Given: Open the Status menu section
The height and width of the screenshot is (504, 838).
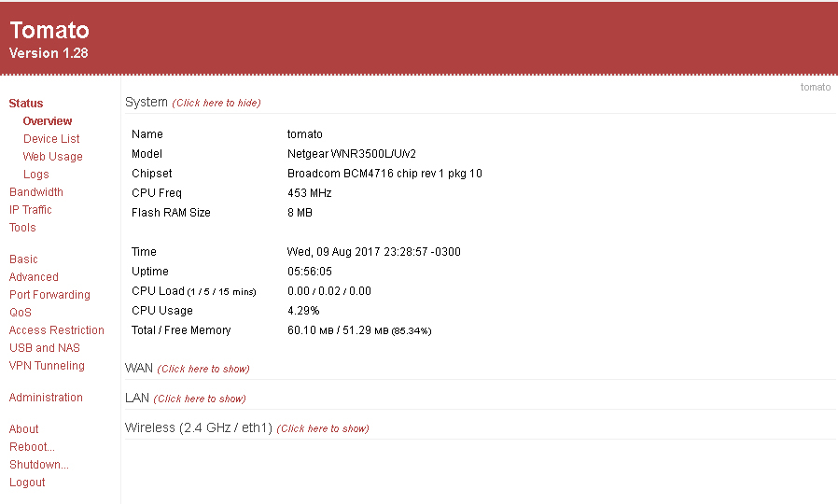Looking at the screenshot, I should coord(25,104).
